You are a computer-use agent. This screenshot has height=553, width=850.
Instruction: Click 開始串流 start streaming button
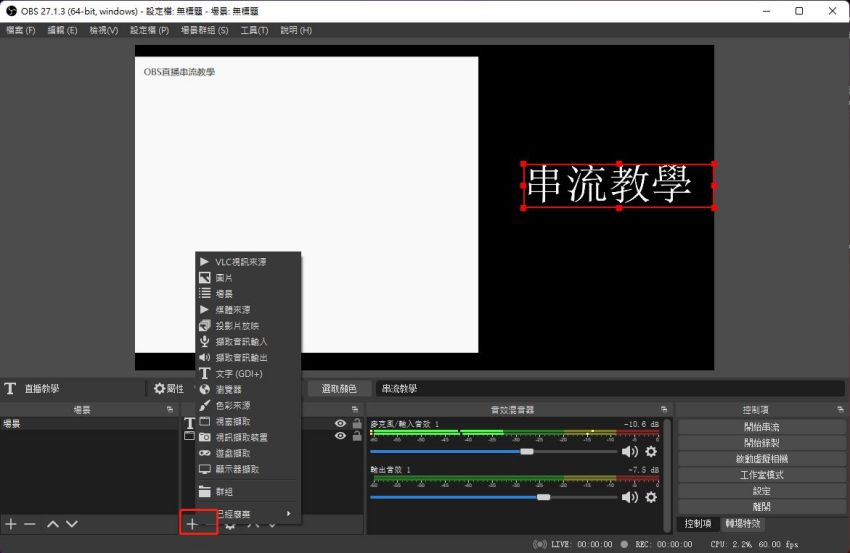762,427
